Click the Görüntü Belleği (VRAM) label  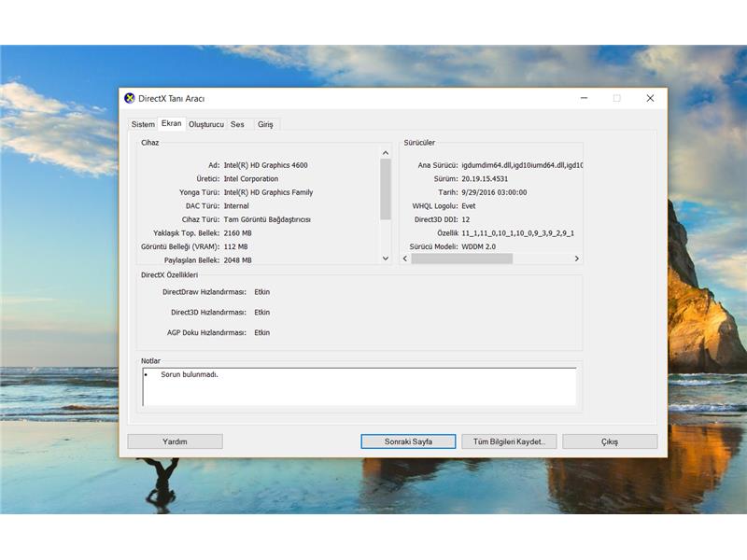[x=180, y=246]
